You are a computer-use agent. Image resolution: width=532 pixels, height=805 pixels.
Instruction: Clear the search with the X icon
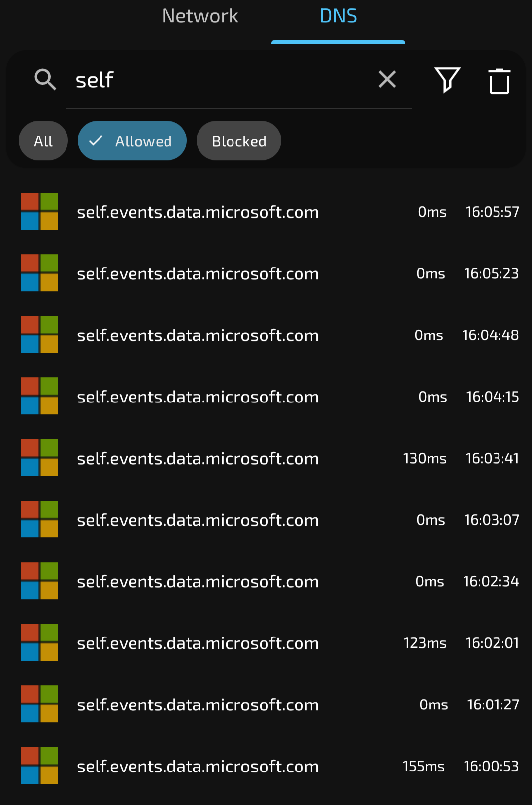point(387,80)
